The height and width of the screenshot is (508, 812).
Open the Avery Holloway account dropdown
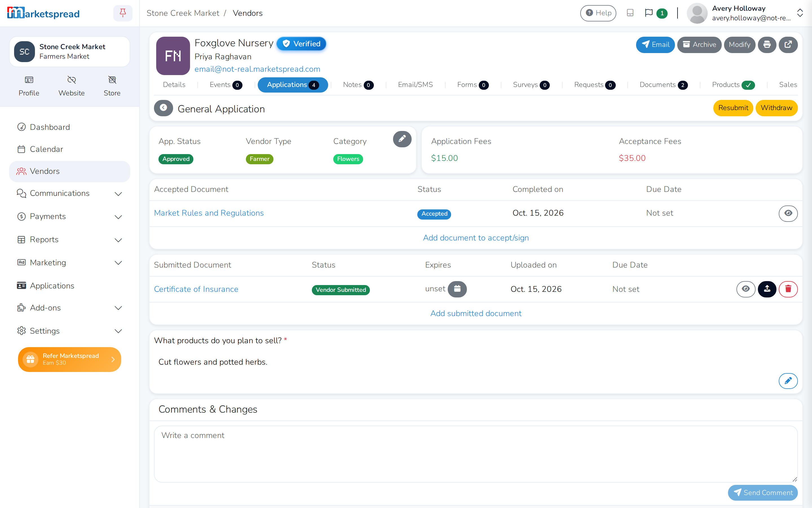click(x=745, y=13)
